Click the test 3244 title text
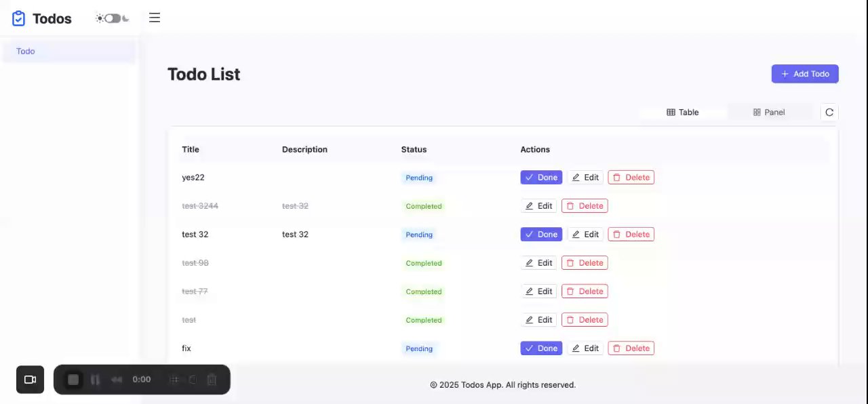Screen dimensions: 868x404 (x=200, y=206)
